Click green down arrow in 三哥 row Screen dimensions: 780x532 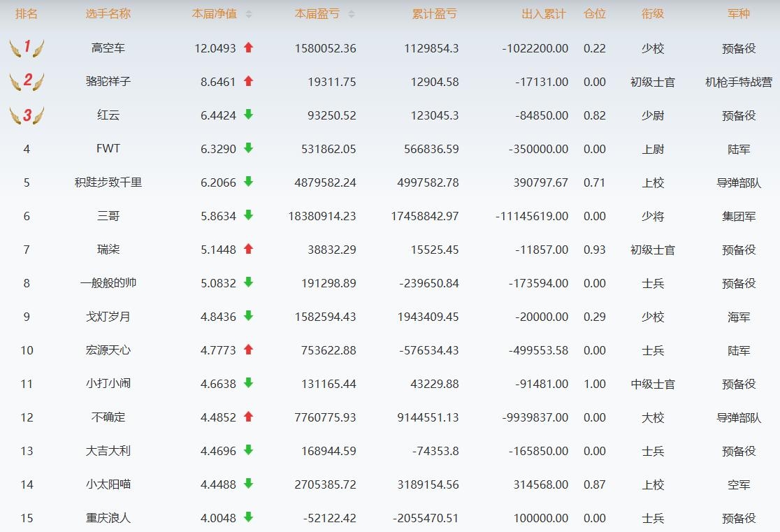(x=248, y=215)
